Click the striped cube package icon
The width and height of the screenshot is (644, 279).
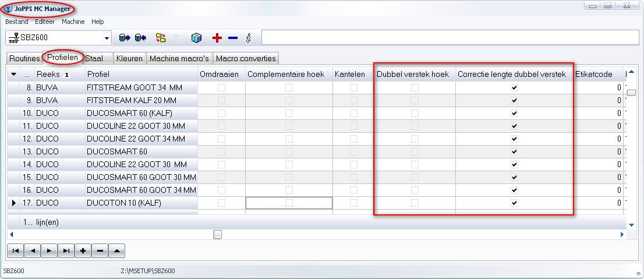tap(196, 38)
